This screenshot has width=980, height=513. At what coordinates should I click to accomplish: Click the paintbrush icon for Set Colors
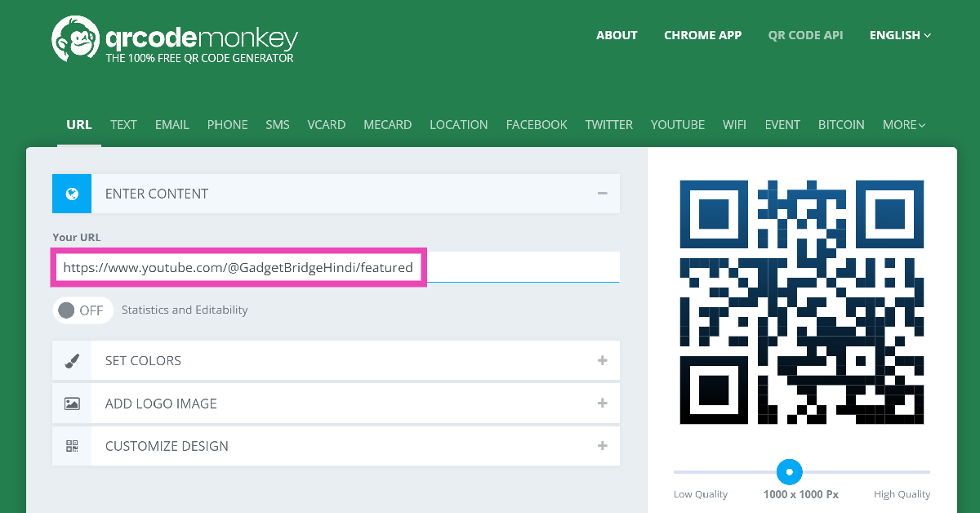coord(72,360)
